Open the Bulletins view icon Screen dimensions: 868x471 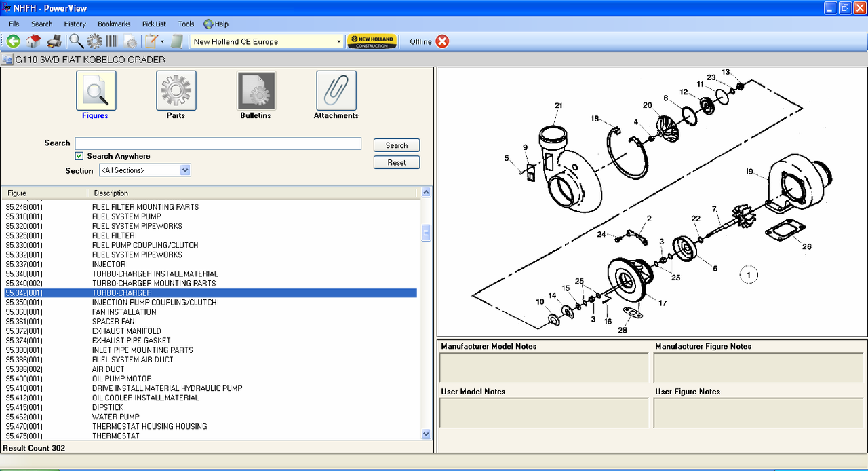[256, 90]
